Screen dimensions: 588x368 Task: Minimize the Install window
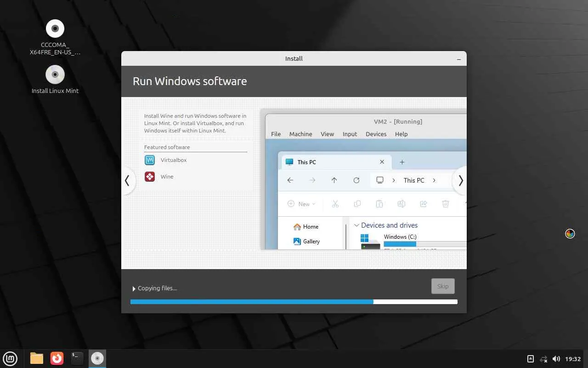[459, 59]
